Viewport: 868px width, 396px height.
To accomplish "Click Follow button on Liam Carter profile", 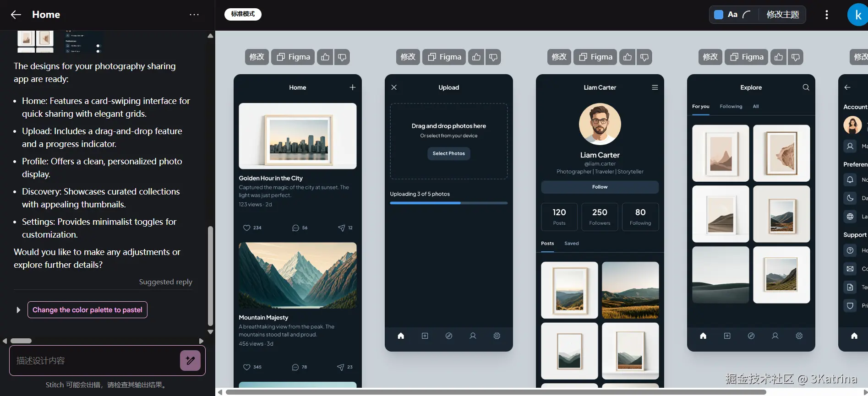I will [x=600, y=187].
